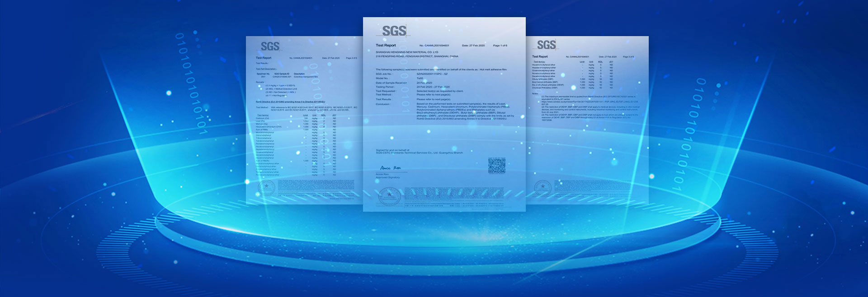The height and width of the screenshot is (297, 868).
Task: Click the 'Test Report' heading on right document
Action: click(540, 57)
